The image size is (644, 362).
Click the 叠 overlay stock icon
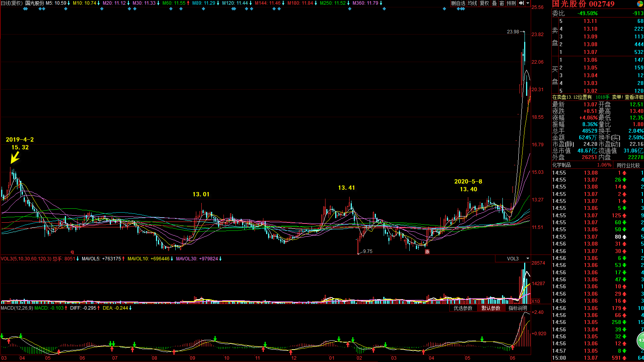[494, 3]
